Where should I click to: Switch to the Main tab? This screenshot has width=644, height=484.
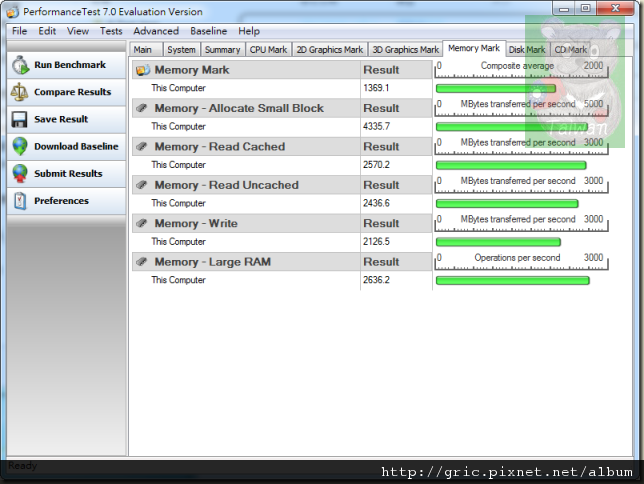pos(146,50)
